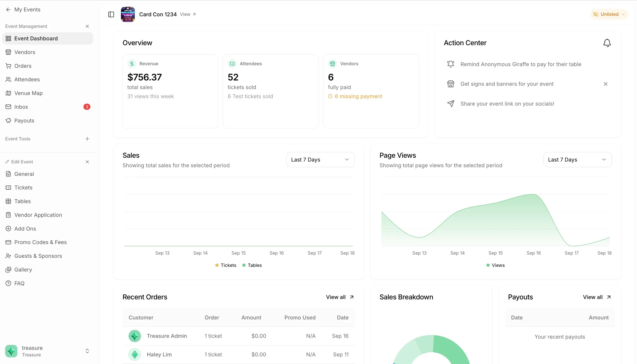Open the Gallery settings
Image resolution: width=637 pixels, height=364 pixels.
(48, 270)
